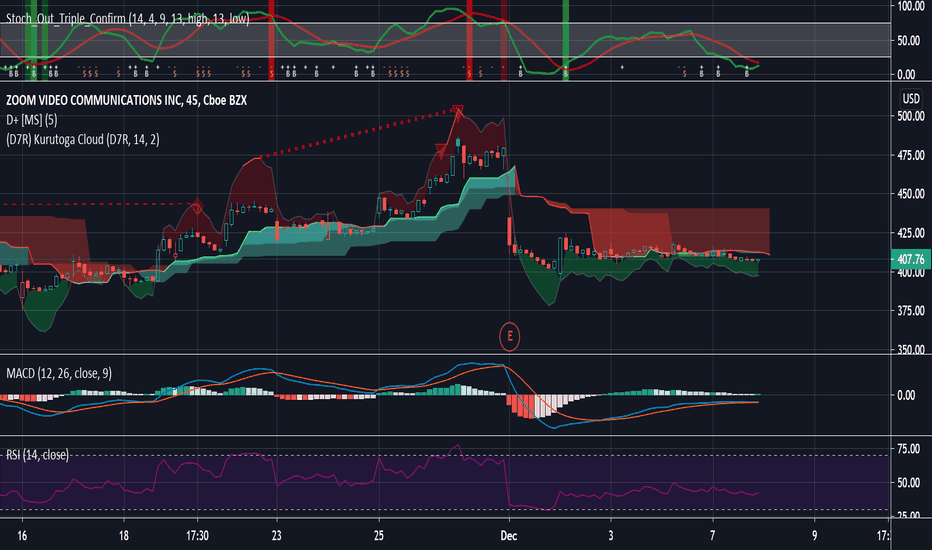Click the '9' date on time axis
The width and height of the screenshot is (932, 550).
(x=814, y=536)
